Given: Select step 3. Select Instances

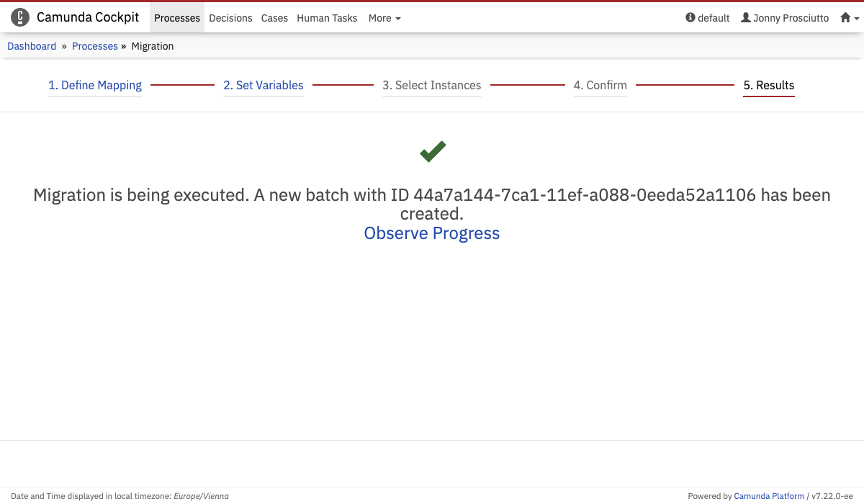Looking at the screenshot, I should 431,85.
